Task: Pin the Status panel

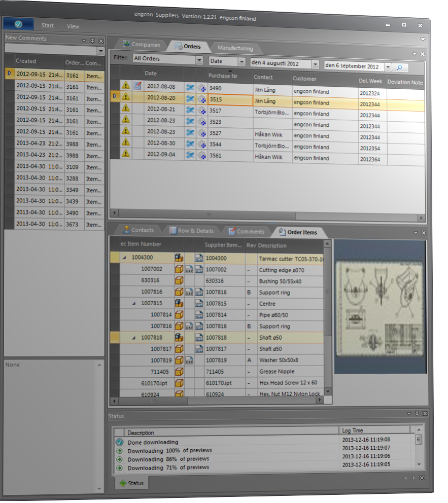Action: 417,414
